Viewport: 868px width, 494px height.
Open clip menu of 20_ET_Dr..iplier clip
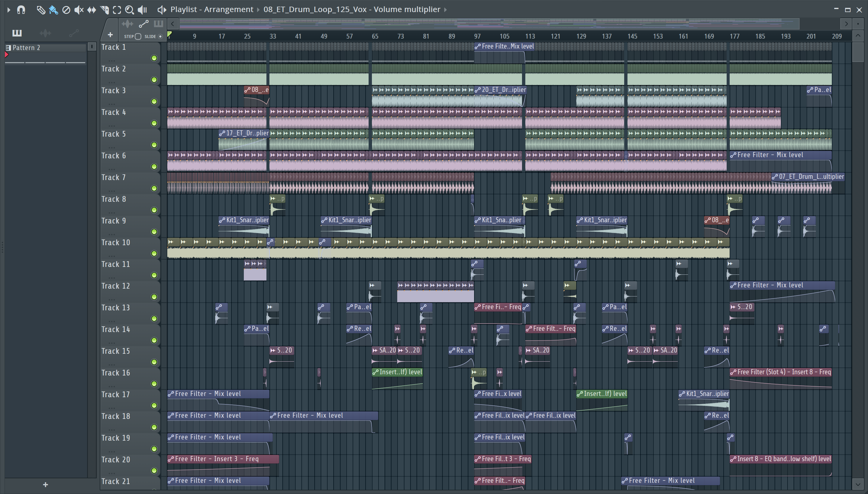478,90
